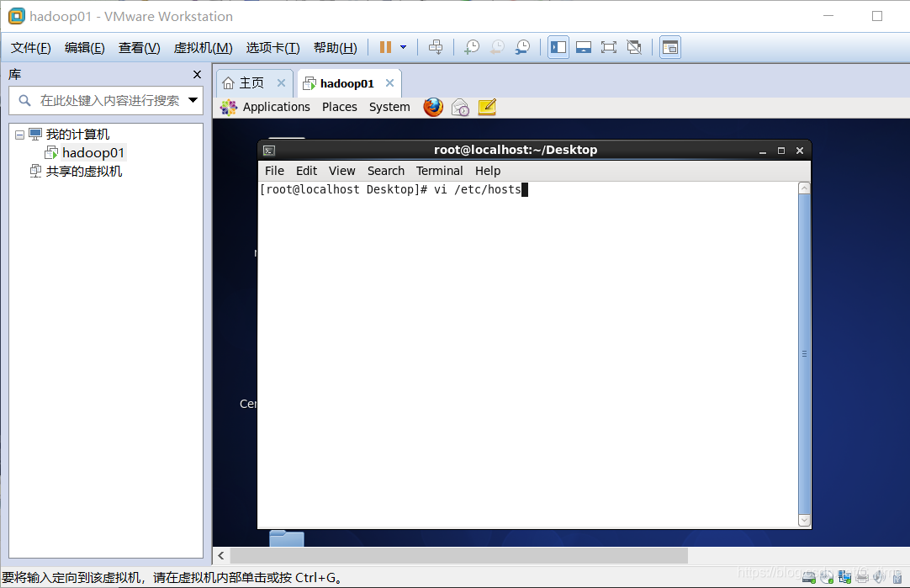
Task: Open the snapshot manager
Action: point(522,47)
